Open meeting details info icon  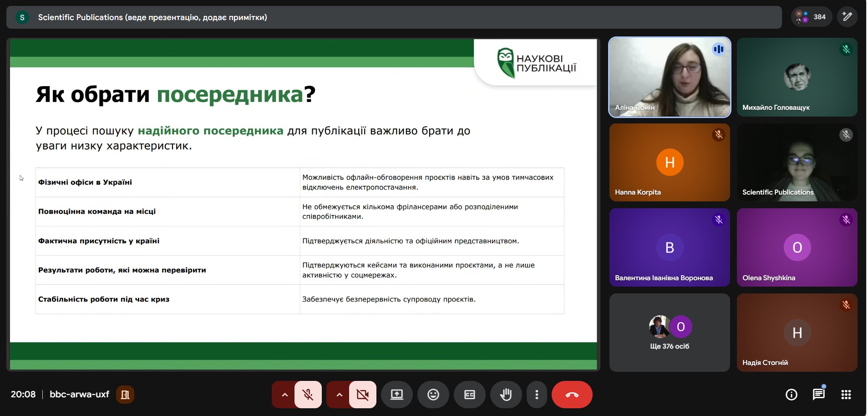coord(792,395)
